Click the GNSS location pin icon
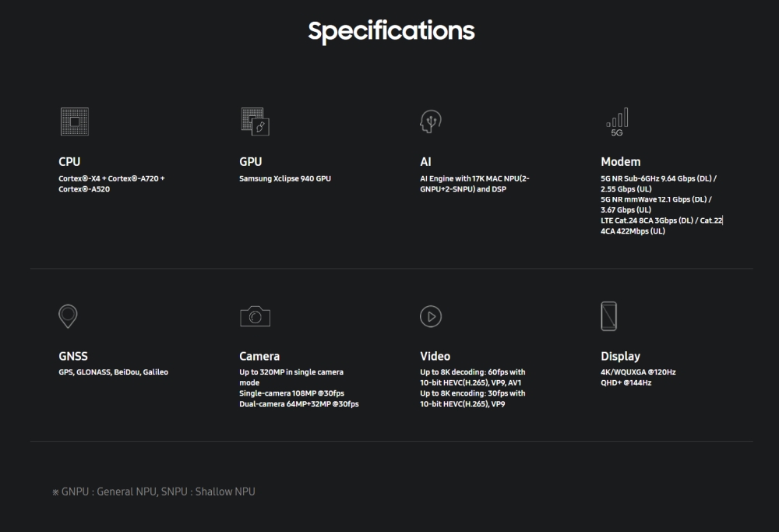This screenshot has height=532, width=779. coord(69,315)
